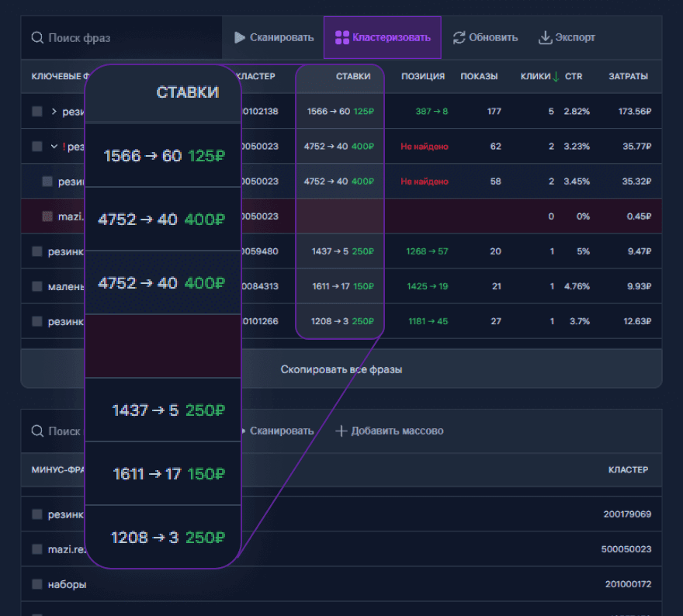Click the magnifier icon in minus-phrases search
The height and width of the screenshot is (616, 683).
(37, 431)
